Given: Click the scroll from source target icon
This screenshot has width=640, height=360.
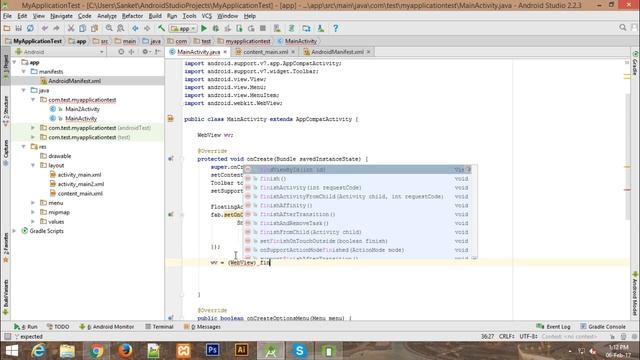Looking at the screenshot, I should pyautogui.click(x=121, y=52).
